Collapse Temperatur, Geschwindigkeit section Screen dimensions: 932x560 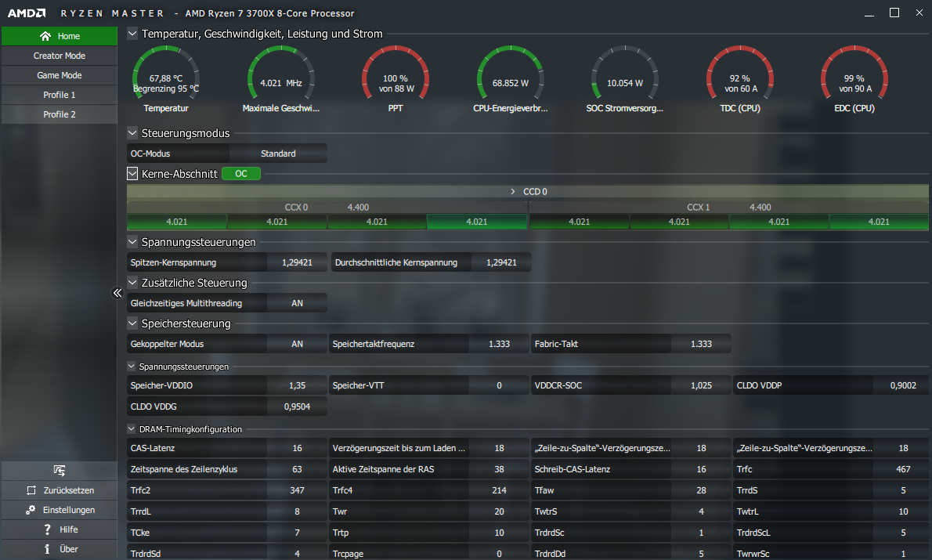click(x=132, y=34)
